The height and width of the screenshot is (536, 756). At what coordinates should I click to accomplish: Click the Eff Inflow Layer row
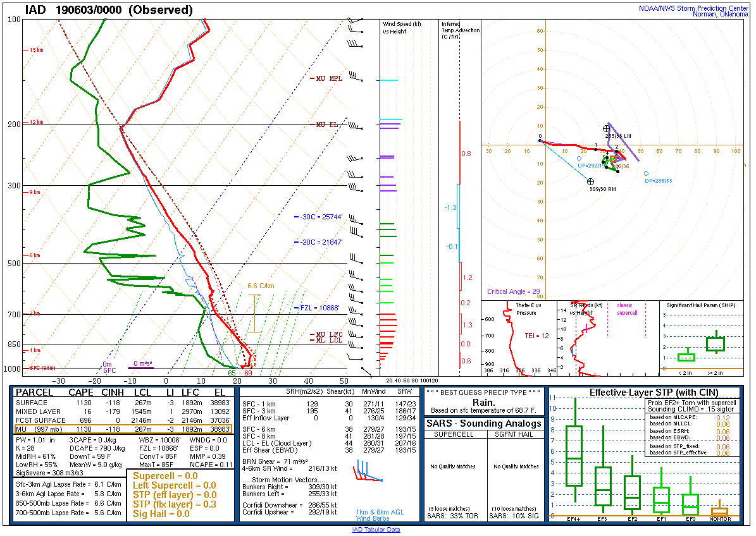(329, 418)
